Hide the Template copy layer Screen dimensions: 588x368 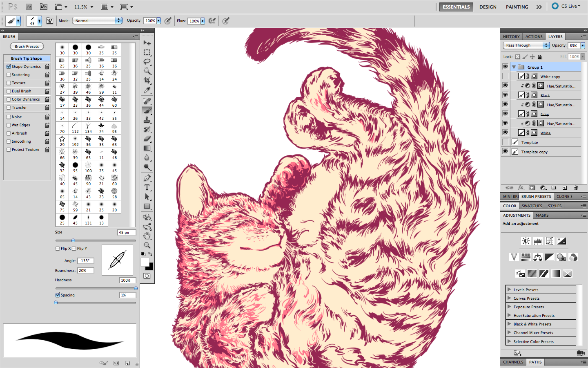tap(505, 151)
